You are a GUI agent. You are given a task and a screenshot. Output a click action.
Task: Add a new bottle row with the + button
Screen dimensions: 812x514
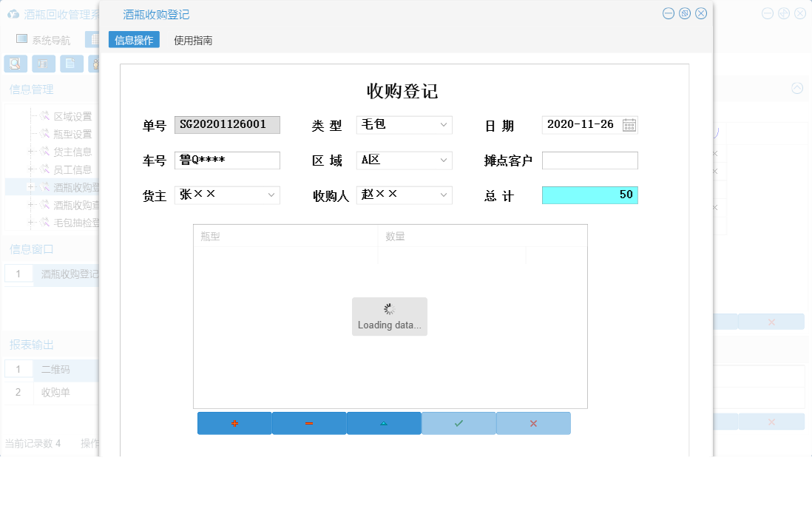(234, 422)
